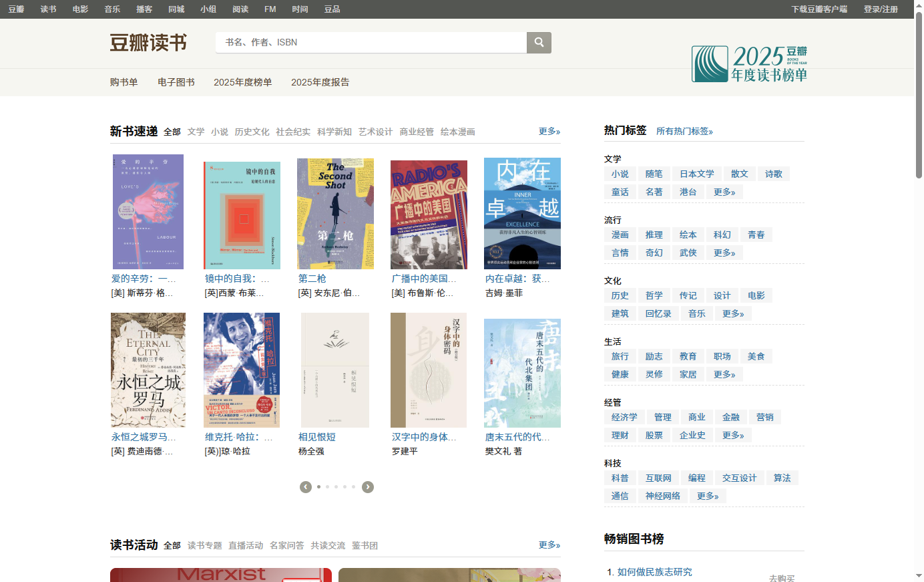Screen dimensions: 924x582
Task: Open 电影 in the top navigation bar
Action: tap(80, 9)
